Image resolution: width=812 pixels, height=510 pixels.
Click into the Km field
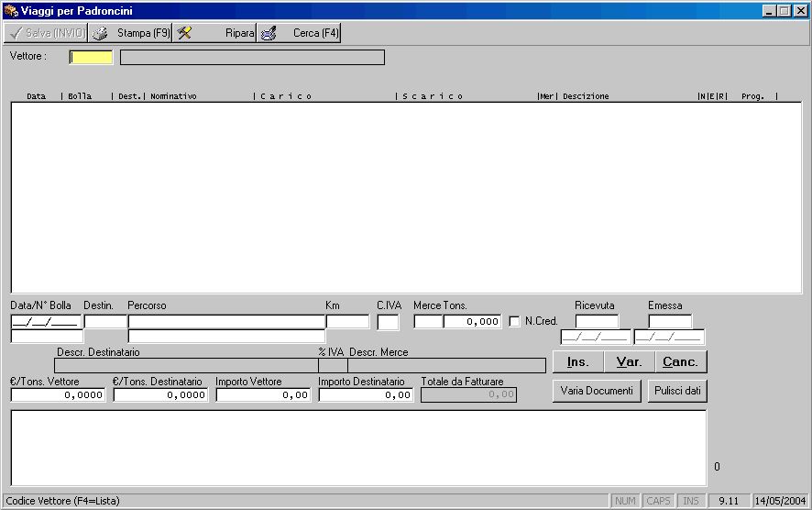click(347, 322)
